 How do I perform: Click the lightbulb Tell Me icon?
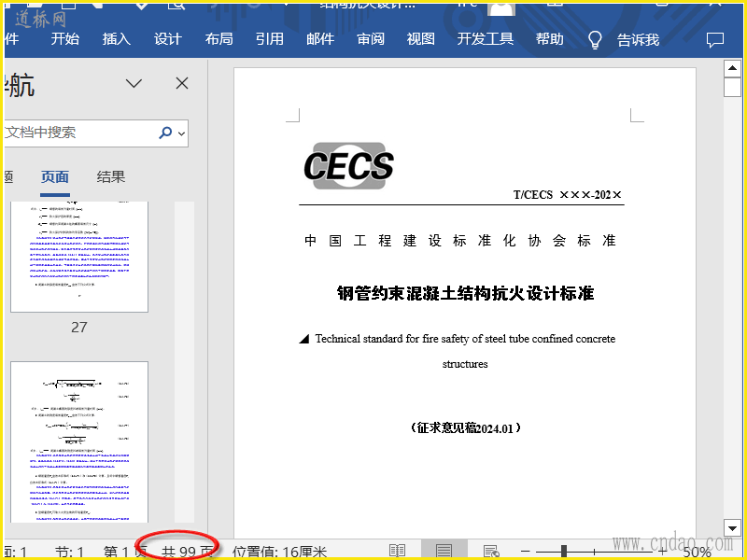pos(595,40)
